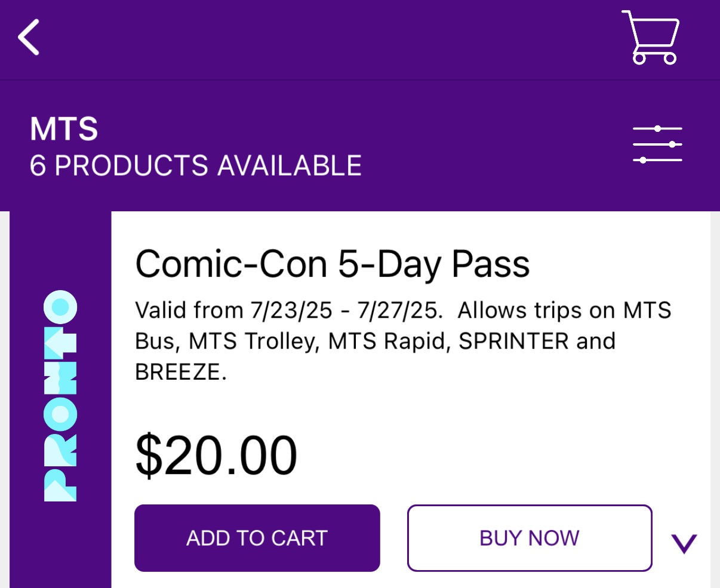Expand Comic-Con pass details with the chevron

click(684, 543)
